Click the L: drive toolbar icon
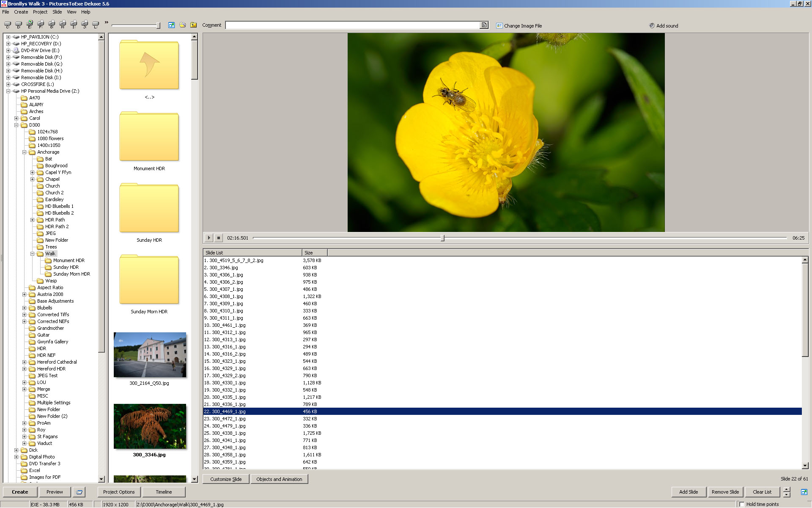The image size is (812, 508). (96, 25)
